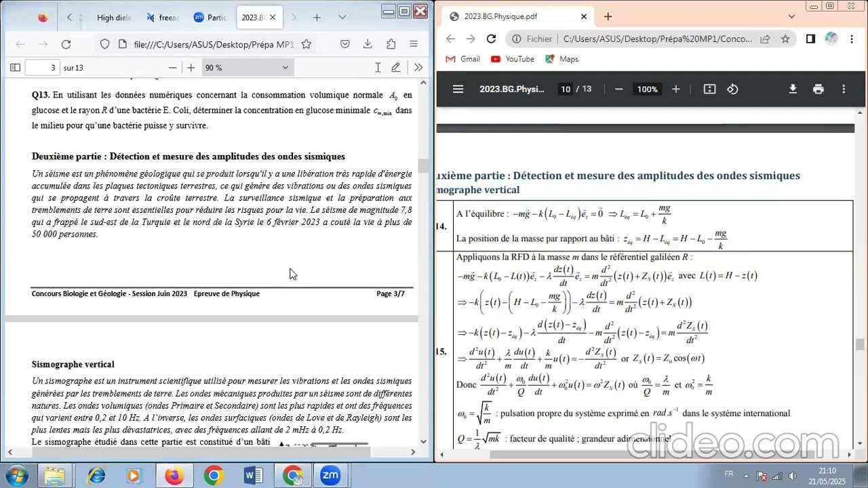Open the Gmail bookmark

point(462,59)
